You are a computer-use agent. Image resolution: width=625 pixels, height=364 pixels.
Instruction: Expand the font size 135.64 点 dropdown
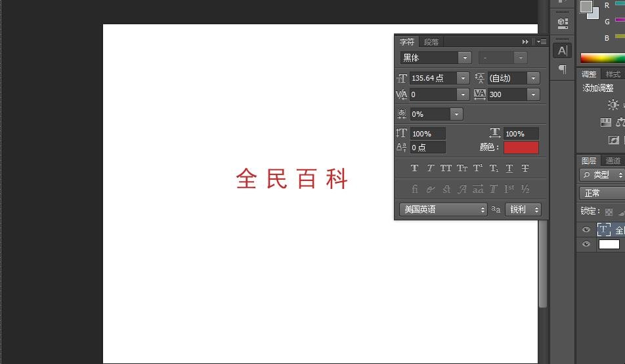click(x=463, y=78)
